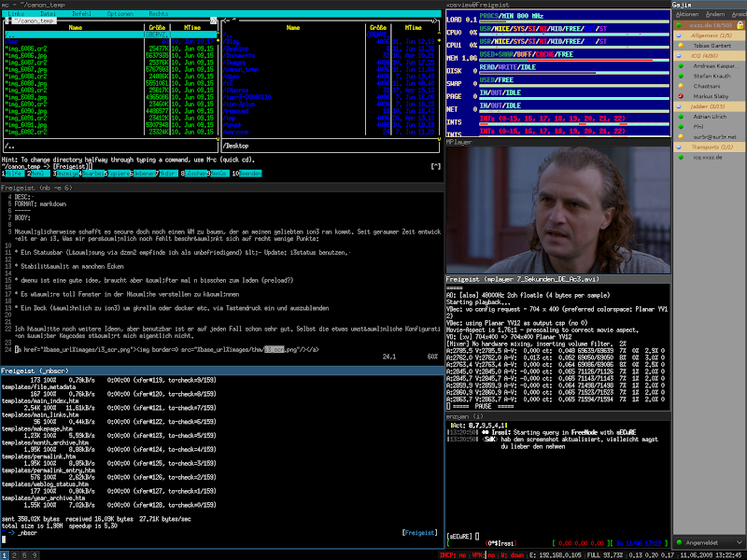This screenshot has width=747, height=560.
Task: Open the Datei menu in Midnight Commander
Action: tap(49, 14)
